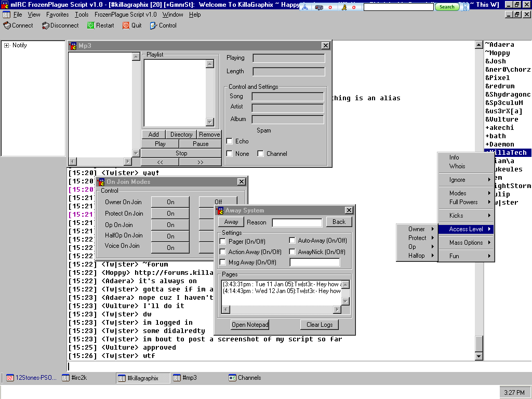This screenshot has height=399, width=532.
Task: Click the Restart toolbar icon
Action: coord(90,25)
